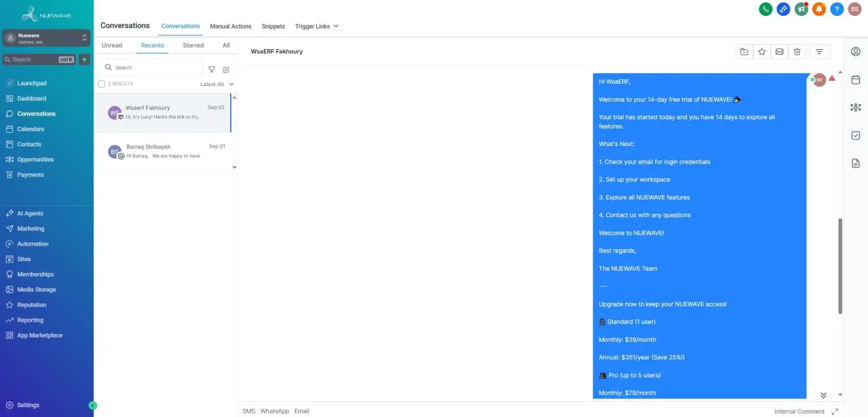This screenshot has height=417, width=868.
Task: Click the sidebar global Search field
Action: point(40,59)
